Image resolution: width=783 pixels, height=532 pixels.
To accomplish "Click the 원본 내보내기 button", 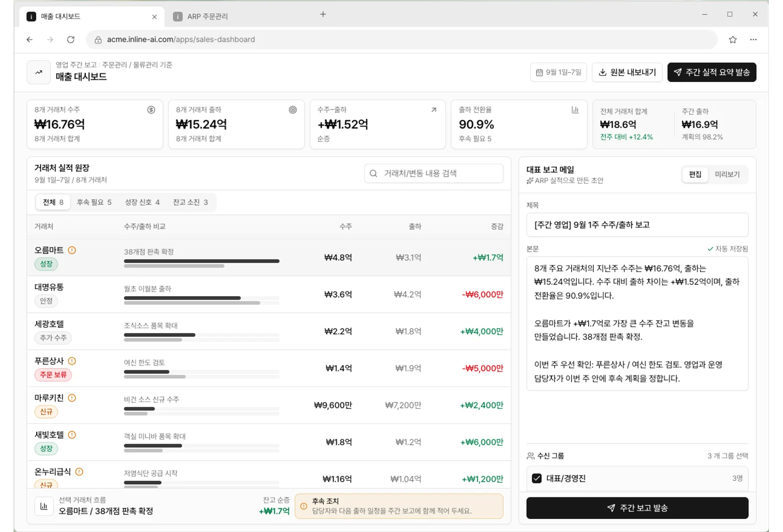I will (x=627, y=72).
